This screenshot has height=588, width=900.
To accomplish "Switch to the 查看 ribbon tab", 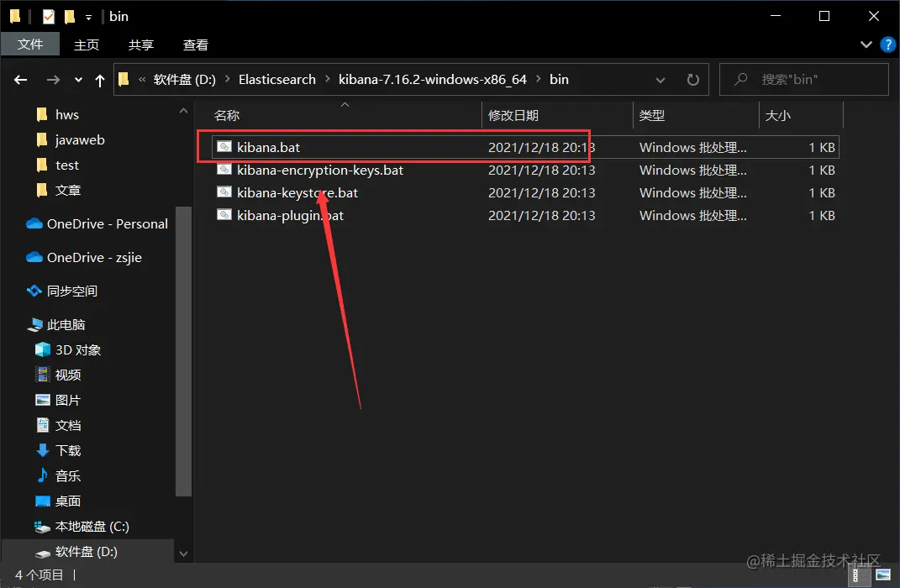I will click(x=195, y=45).
